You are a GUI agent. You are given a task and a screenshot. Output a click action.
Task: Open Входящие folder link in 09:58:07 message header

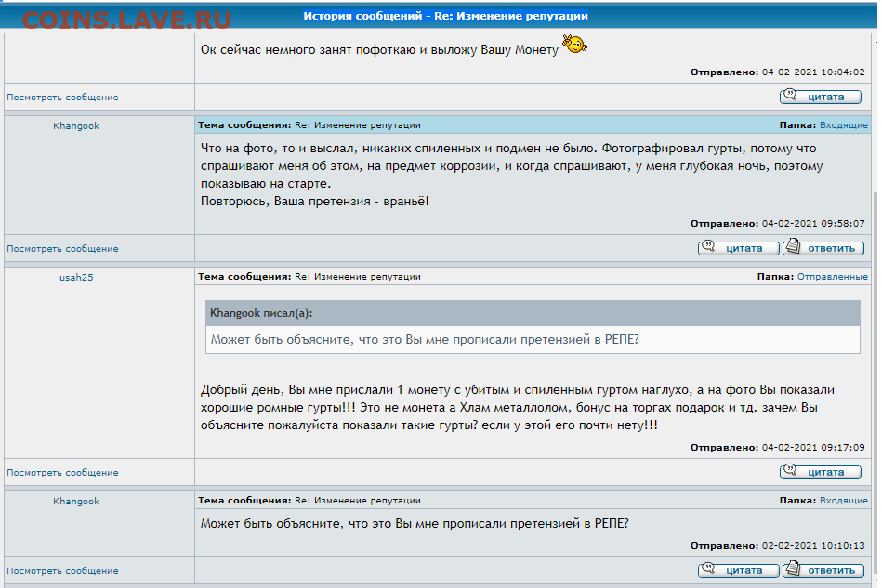coord(843,124)
